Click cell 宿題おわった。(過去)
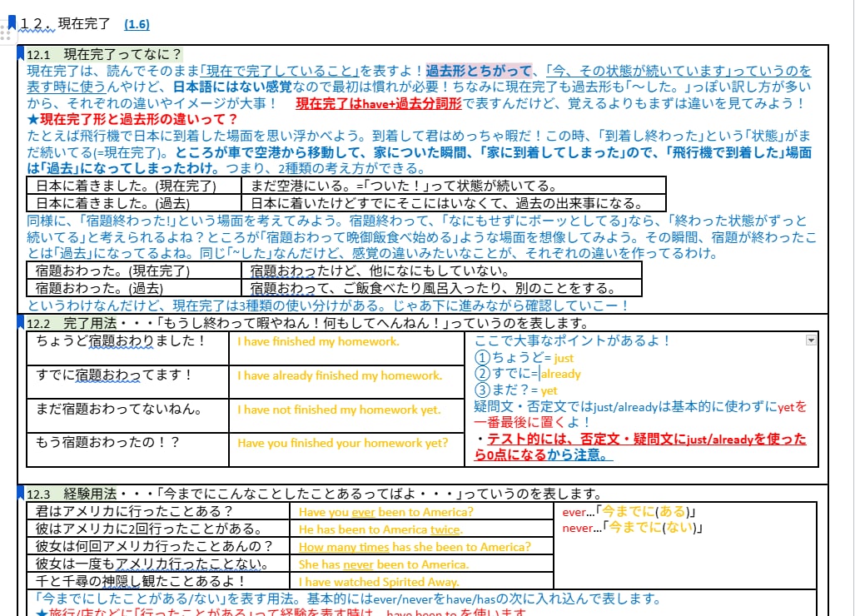This screenshot has width=855, height=616. [x=134, y=288]
